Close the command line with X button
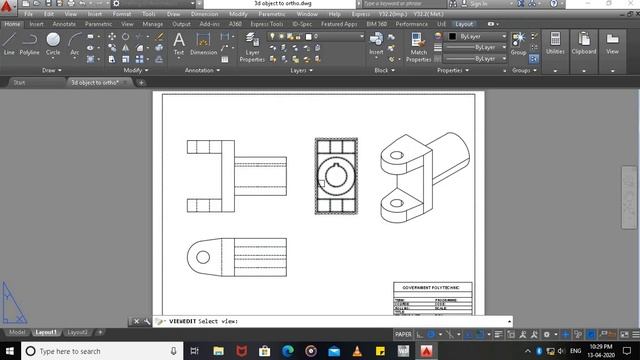640x360 pixels. pyautogui.click(x=137, y=321)
